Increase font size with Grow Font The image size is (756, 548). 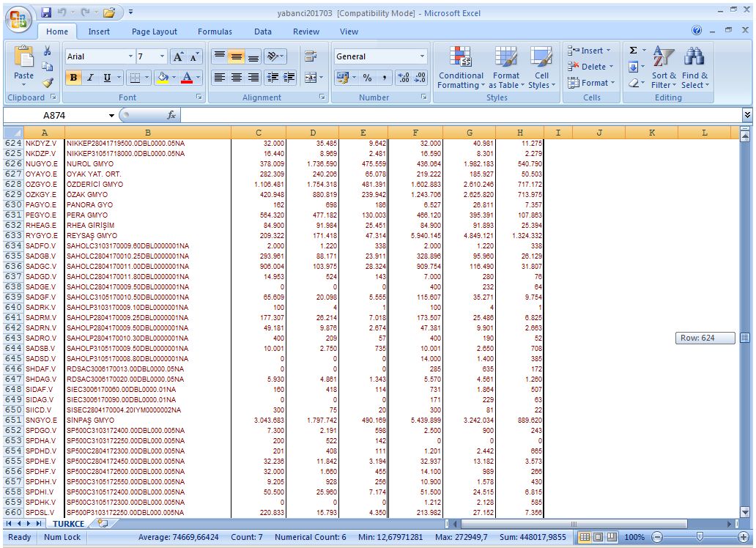(178, 57)
